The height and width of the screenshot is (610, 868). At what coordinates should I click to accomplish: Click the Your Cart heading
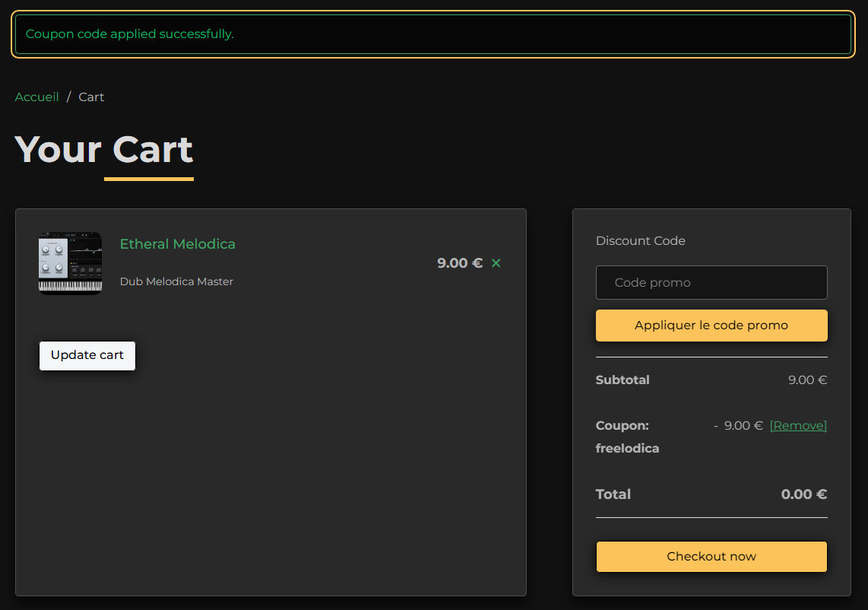[103, 149]
